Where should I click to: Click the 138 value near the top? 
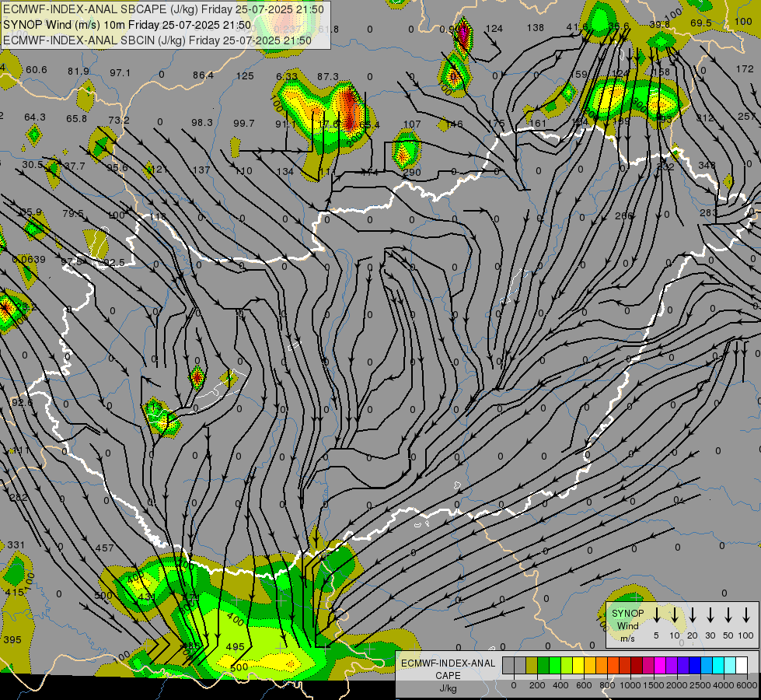coord(536,28)
